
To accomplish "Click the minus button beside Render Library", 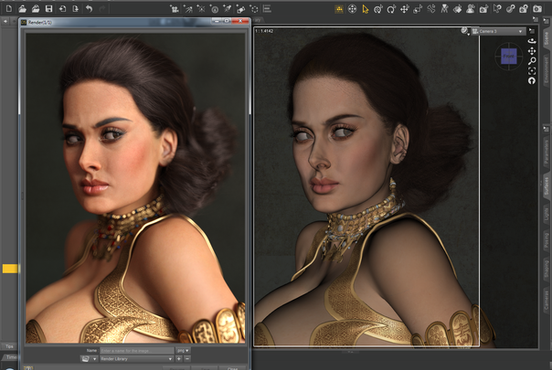I will coord(187,359).
